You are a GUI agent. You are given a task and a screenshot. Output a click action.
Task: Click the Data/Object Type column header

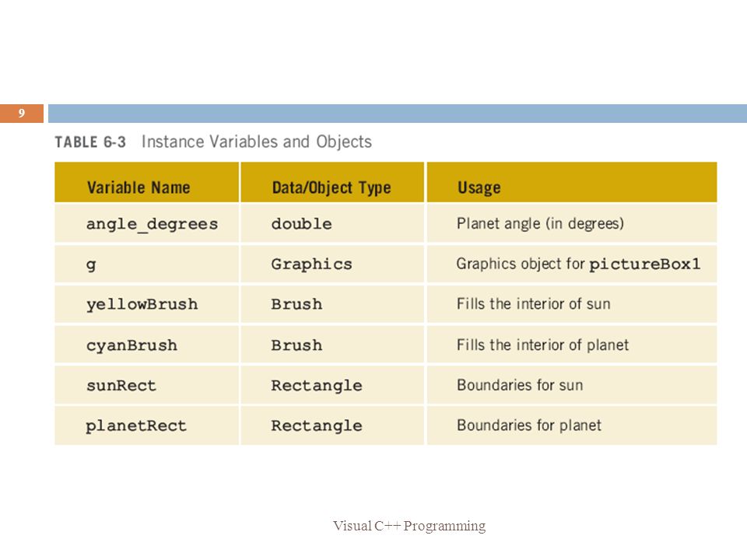pos(332,182)
